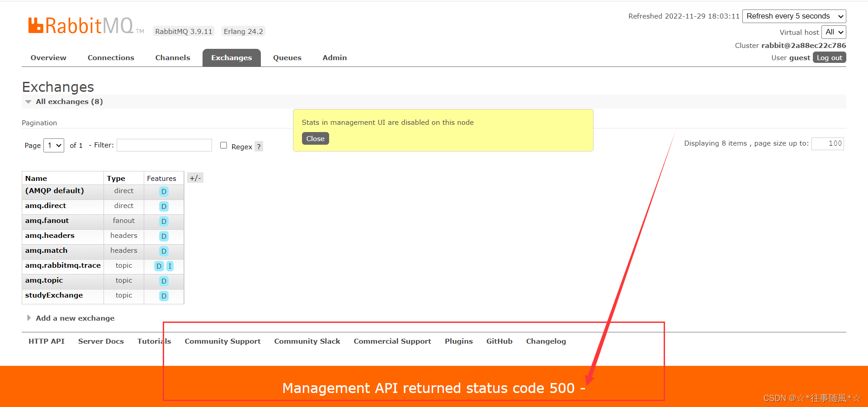Click the D feature badge for amq.fanout
Viewport: 868px width, 407px height.
pyautogui.click(x=164, y=222)
